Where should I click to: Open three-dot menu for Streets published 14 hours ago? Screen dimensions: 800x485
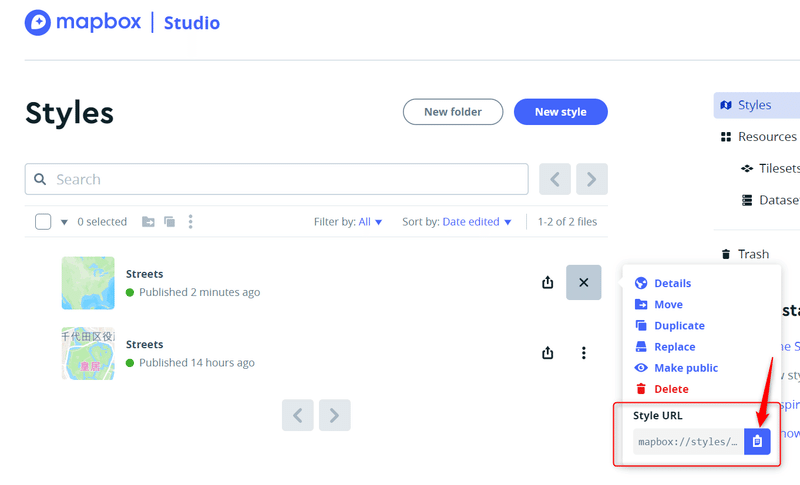[x=584, y=352]
